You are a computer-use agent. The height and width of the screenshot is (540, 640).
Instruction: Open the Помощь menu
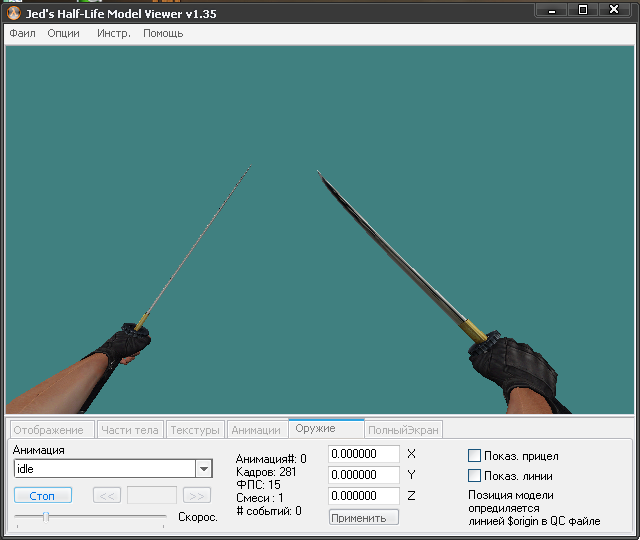click(x=163, y=33)
